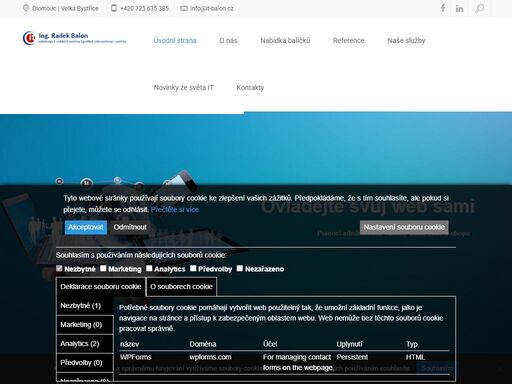Click the Persistent expiry cell
This screenshot has width=512, height=384.
pos(352,357)
